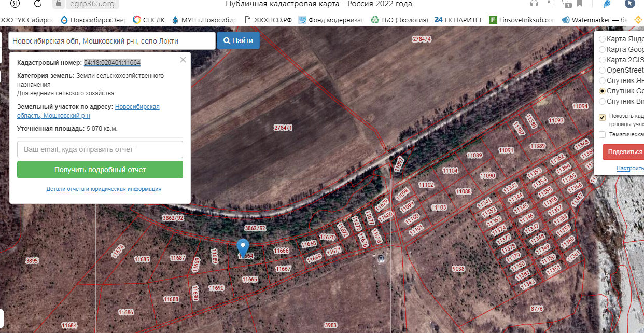Reload the page with the refresh icon
Image resolution: width=644 pixels, height=333 pixels.
(x=37, y=4)
